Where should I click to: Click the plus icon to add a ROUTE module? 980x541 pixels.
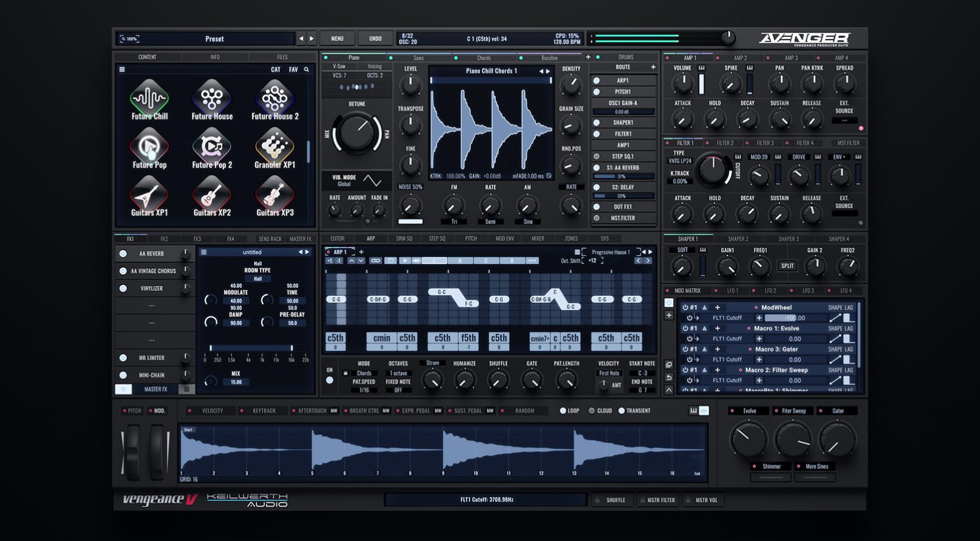653,67
